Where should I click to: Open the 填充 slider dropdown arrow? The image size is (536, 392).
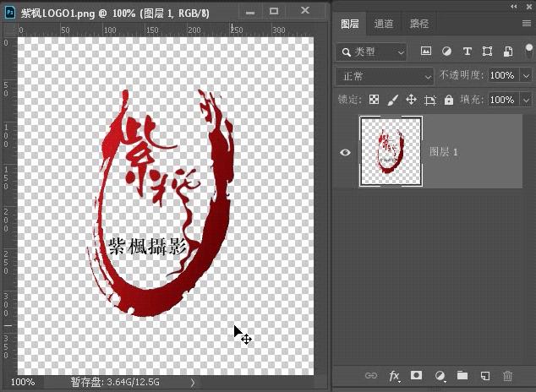coord(526,100)
